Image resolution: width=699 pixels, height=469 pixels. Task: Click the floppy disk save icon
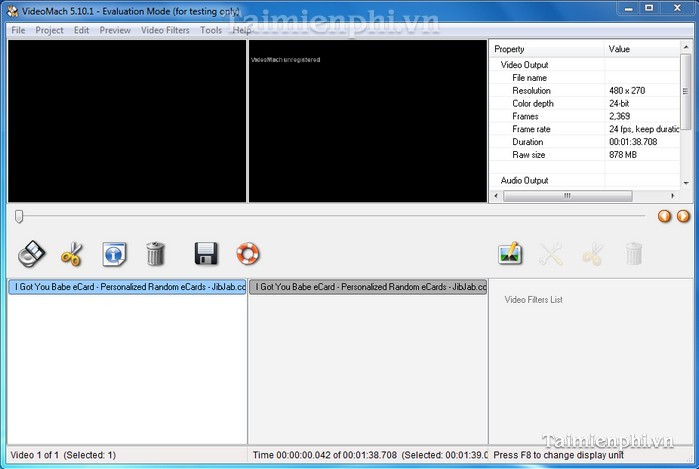206,254
